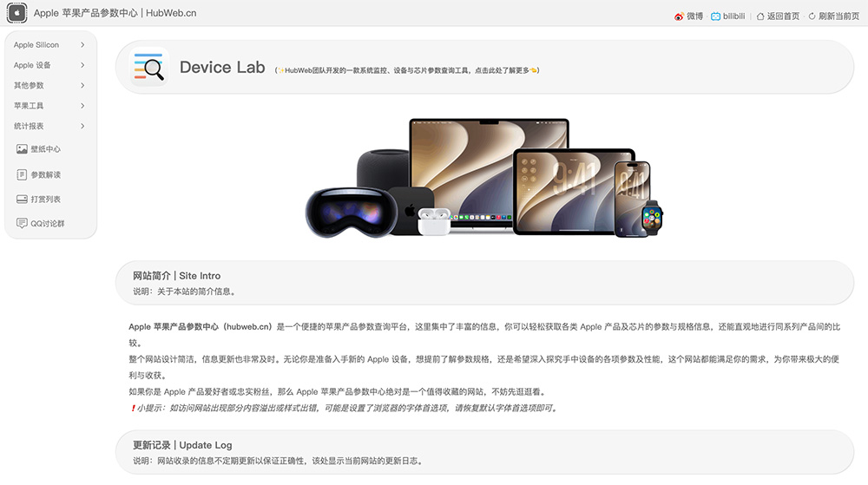This screenshot has width=868, height=485.
Task: Click the 壁纸中心 picture icon
Action: click(22, 148)
